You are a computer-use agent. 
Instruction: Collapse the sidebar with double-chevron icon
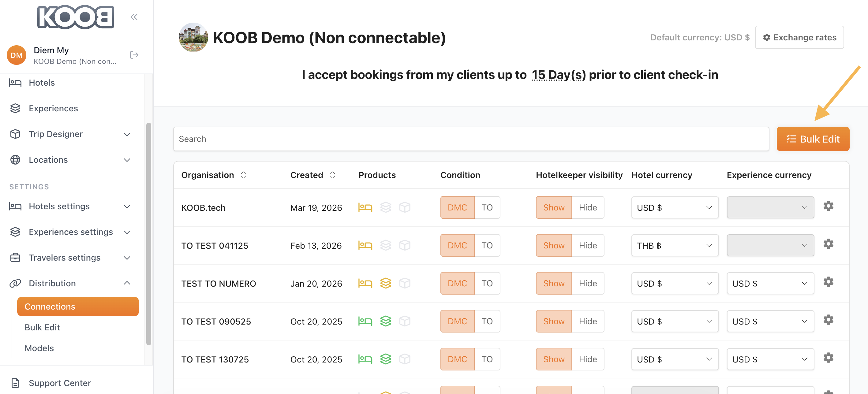pyautogui.click(x=134, y=17)
